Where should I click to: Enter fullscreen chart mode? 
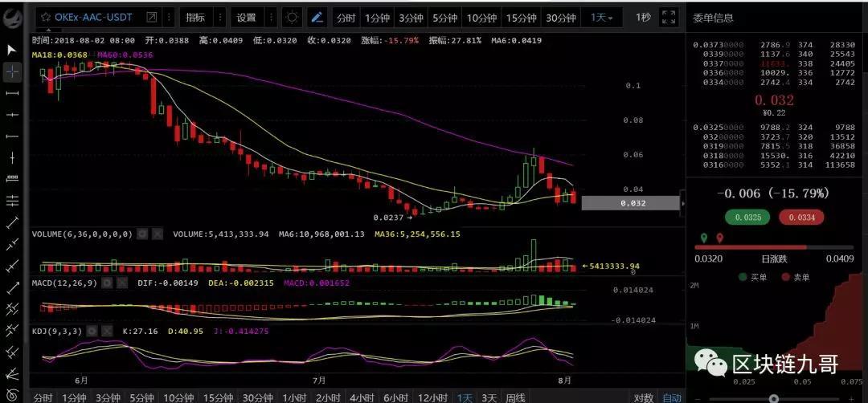669,17
